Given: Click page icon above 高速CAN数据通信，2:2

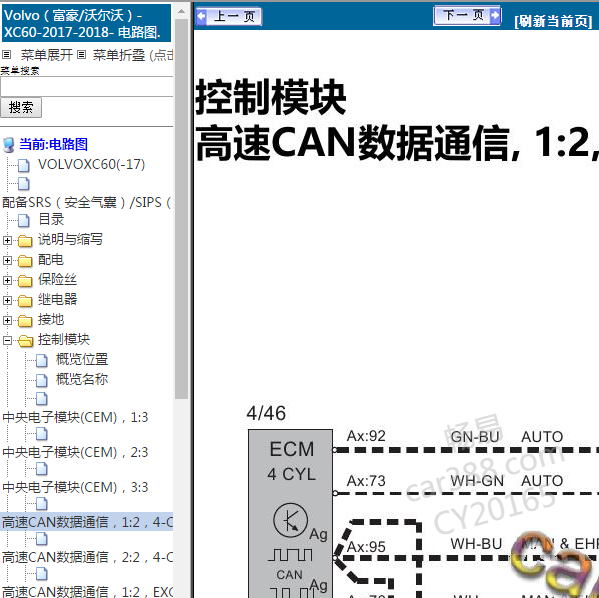Looking at the screenshot, I should pyautogui.click(x=42, y=539).
